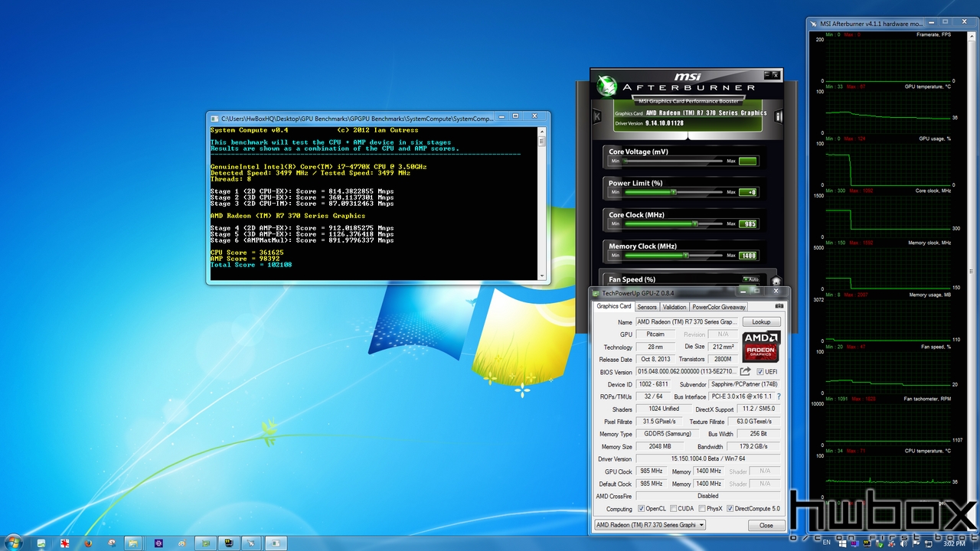This screenshot has width=980, height=551.
Task: Click the Lookup button in GPU-Z
Action: pyautogui.click(x=762, y=322)
